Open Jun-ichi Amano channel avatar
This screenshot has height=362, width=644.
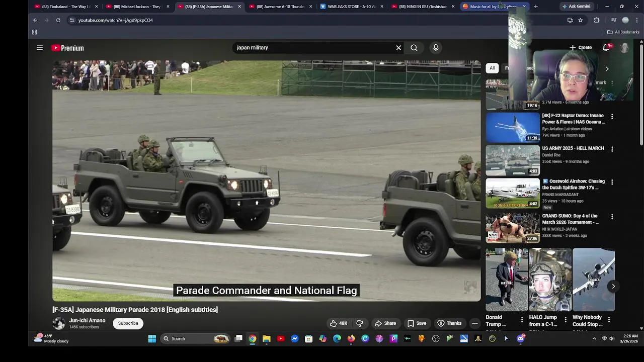pos(59,323)
